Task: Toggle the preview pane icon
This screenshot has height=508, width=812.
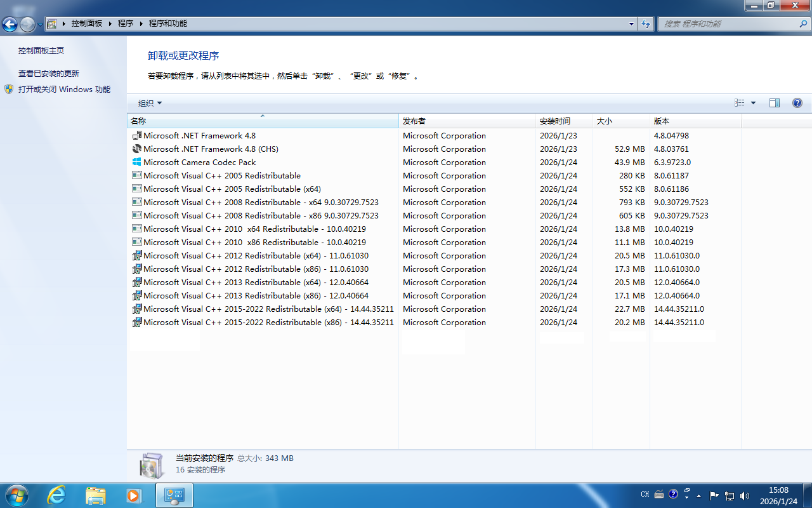Action: click(775, 103)
